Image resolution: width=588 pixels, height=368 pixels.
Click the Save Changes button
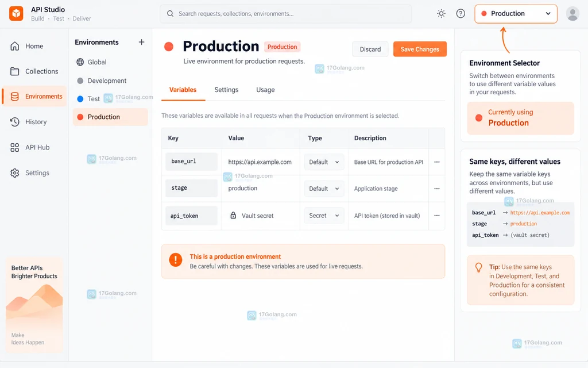420,49
